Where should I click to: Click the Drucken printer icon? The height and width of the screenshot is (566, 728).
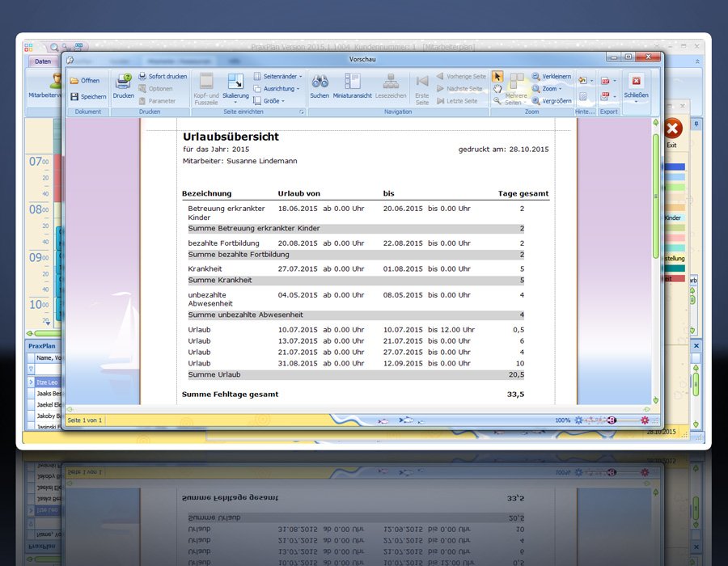point(123,81)
